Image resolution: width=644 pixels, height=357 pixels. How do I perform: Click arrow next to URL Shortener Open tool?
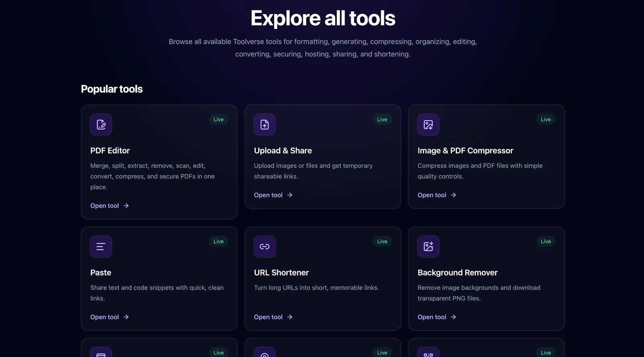click(x=290, y=317)
